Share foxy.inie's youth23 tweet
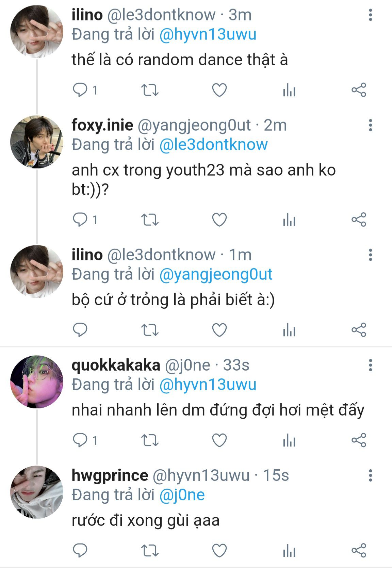The image size is (392, 568). (x=359, y=220)
